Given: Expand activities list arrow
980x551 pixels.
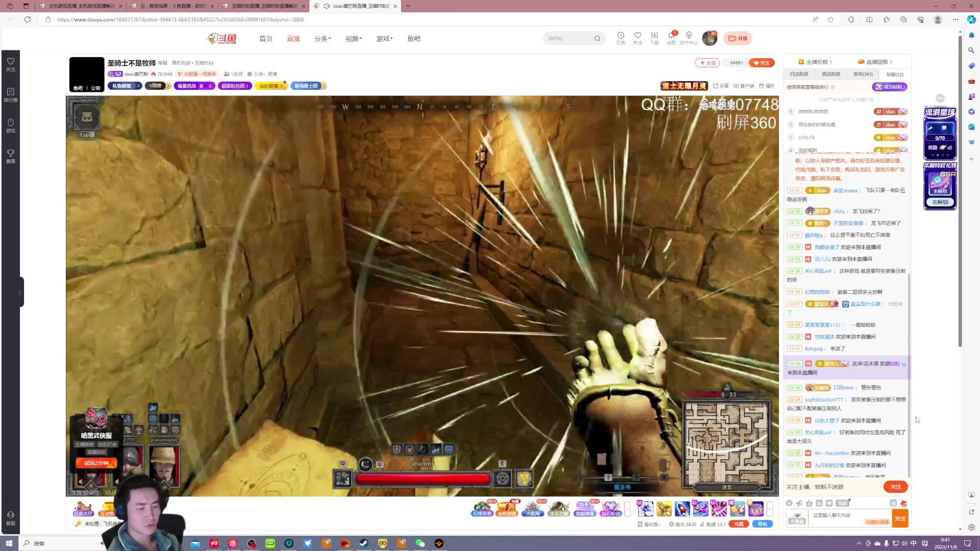Looking at the screenshot, I should coord(627,509).
